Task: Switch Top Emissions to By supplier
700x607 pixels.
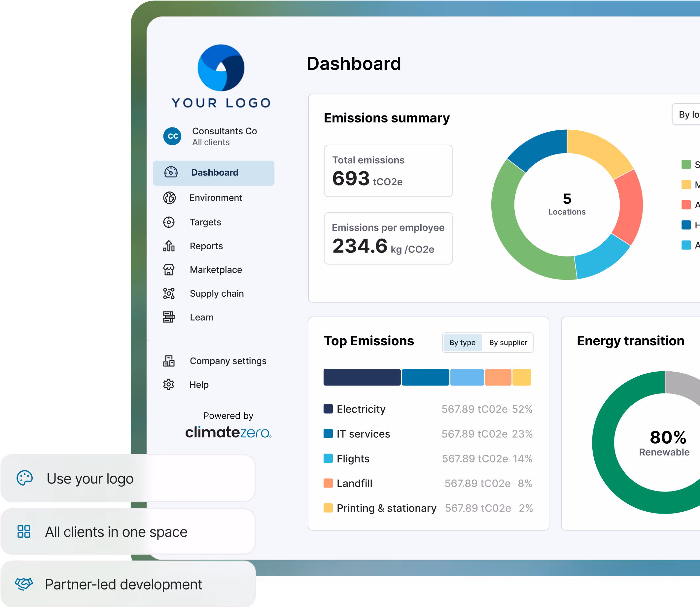Action: (x=508, y=343)
